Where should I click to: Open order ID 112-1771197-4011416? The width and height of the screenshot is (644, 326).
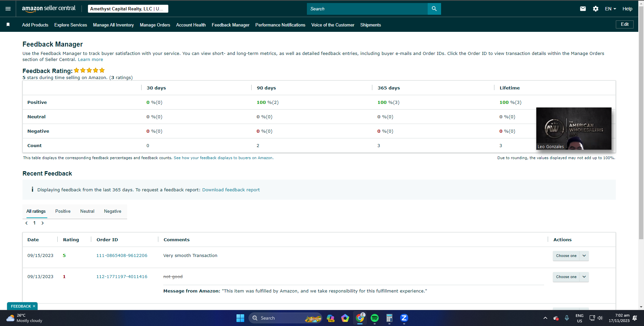coord(122,277)
